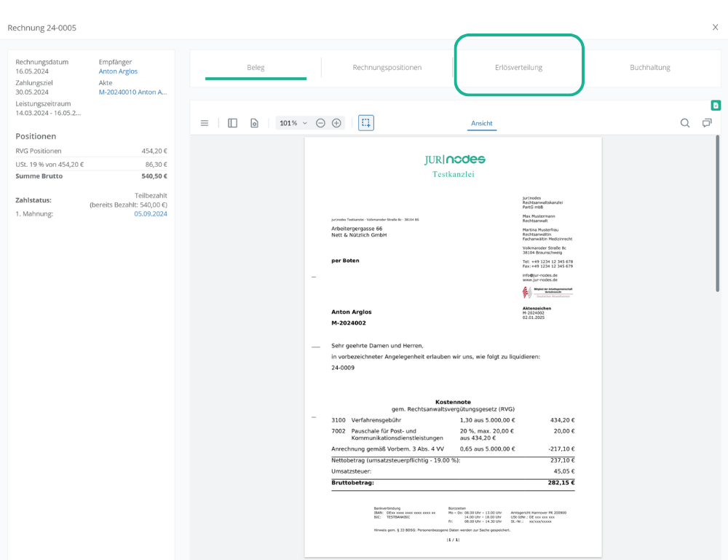This screenshot has height=560, width=728.
Task: Select the Ansicht toolbar mode
Action: point(482,123)
